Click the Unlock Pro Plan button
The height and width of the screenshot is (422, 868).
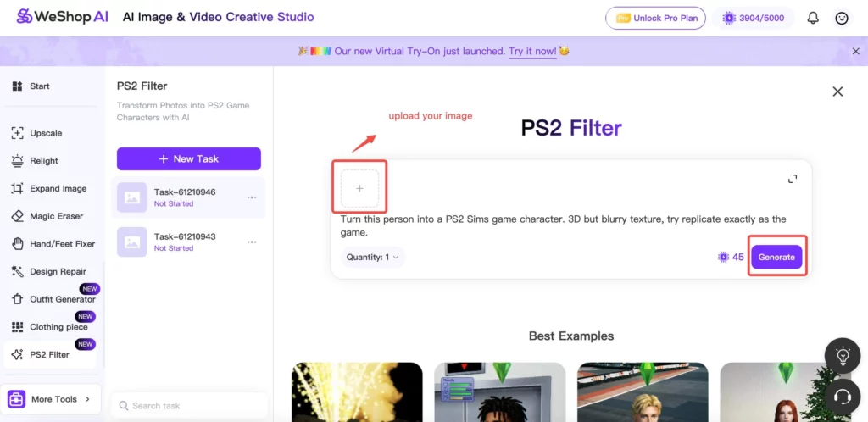655,19
